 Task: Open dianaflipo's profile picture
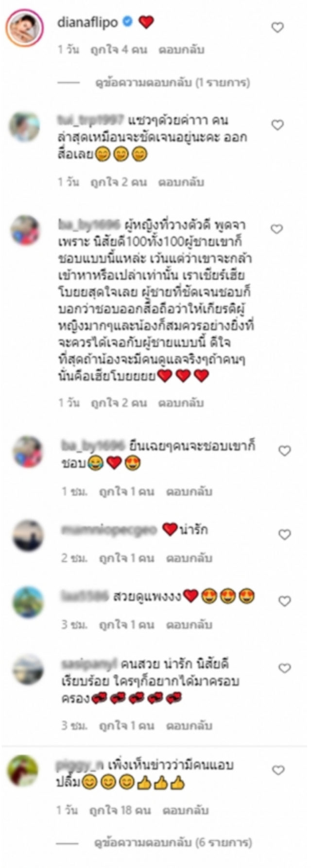point(25,28)
